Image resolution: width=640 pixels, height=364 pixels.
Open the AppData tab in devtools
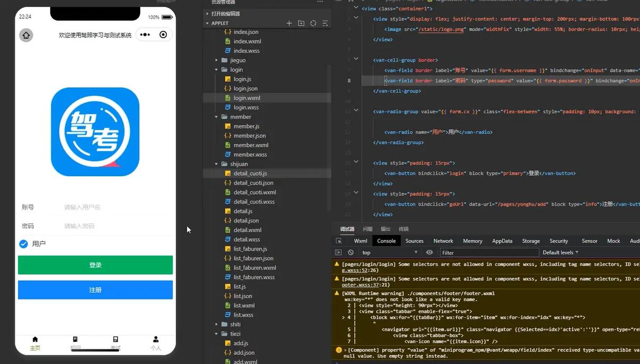pyautogui.click(x=502, y=241)
